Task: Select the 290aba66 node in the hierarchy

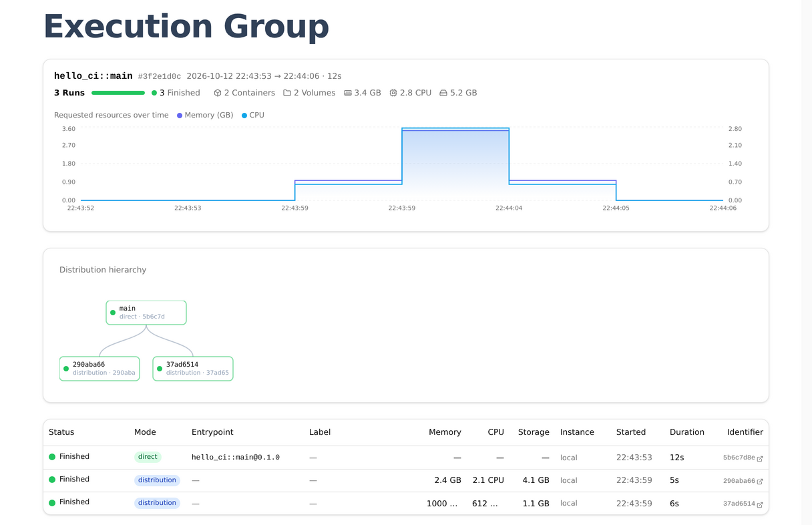Action: click(x=99, y=369)
